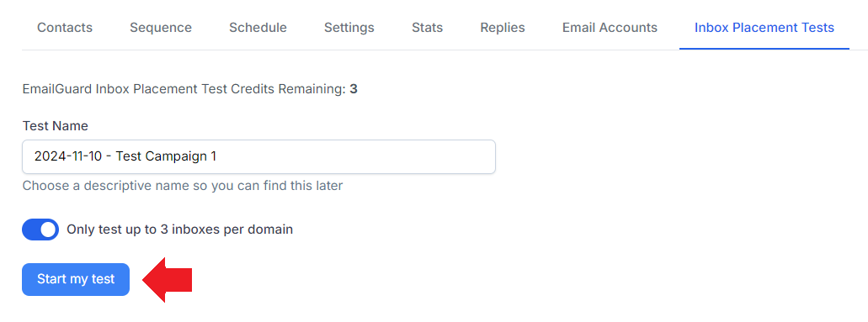This screenshot has height=322, width=868.
Task: Click the white knob of the toggle switch
Action: point(48,229)
